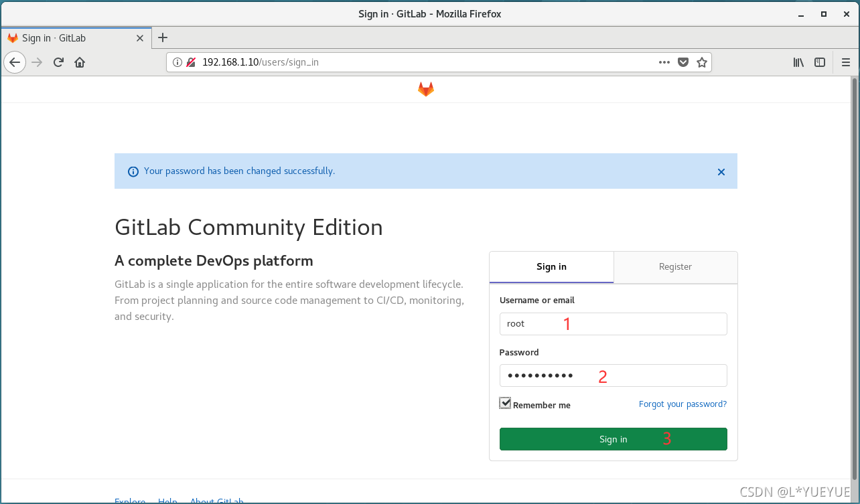Focus the Username or email field
The height and width of the screenshot is (504, 860).
point(613,324)
